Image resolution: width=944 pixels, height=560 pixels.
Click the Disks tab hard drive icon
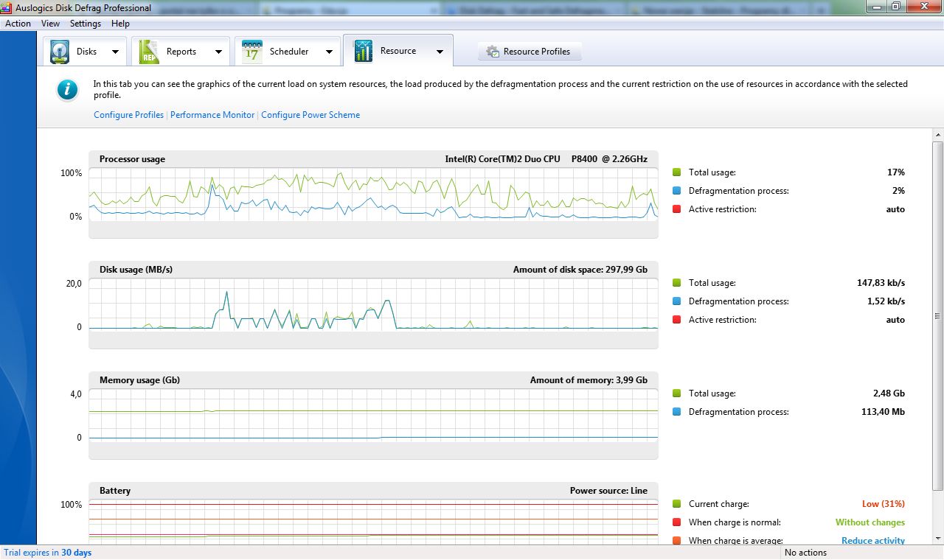pyautogui.click(x=60, y=52)
